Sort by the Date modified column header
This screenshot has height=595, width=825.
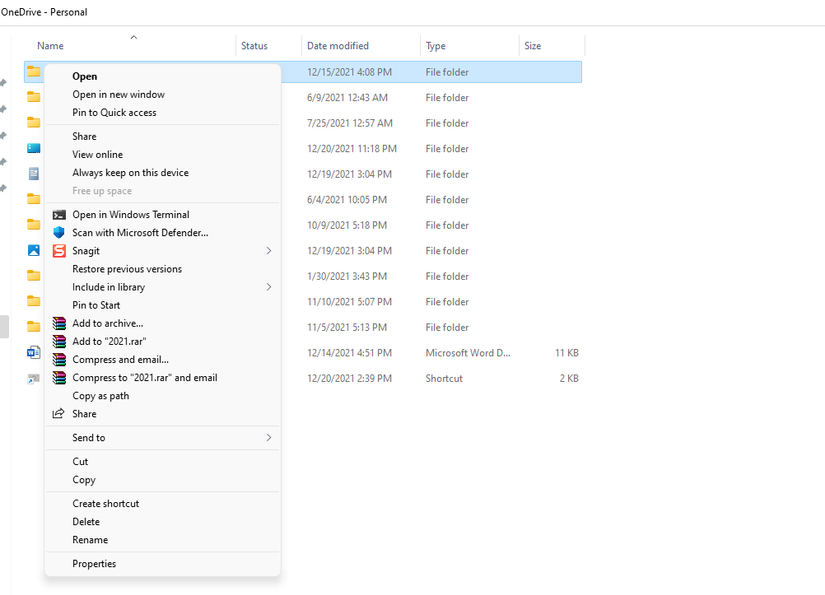pos(338,46)
